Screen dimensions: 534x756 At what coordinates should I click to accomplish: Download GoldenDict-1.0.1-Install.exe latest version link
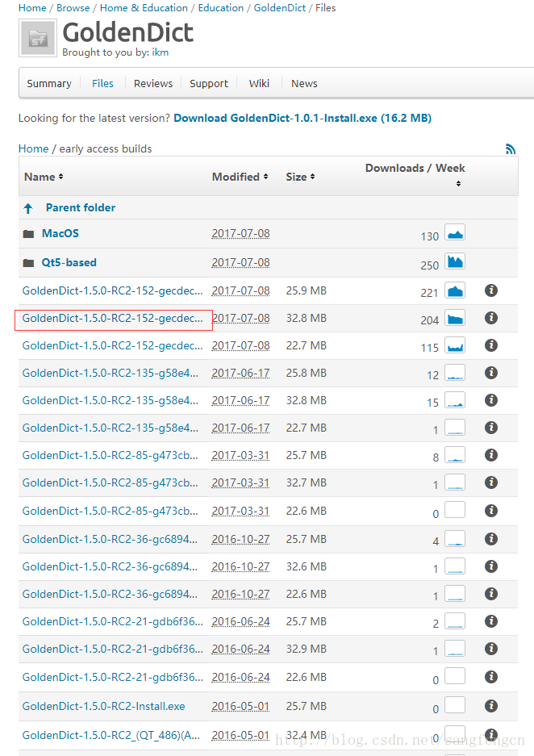click(302, 118)
